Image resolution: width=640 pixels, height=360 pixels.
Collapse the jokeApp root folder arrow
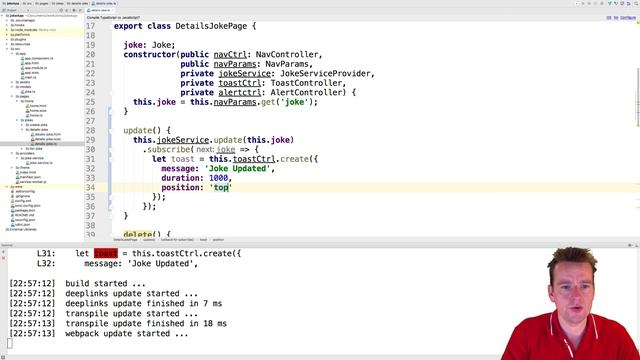point(2,16)
